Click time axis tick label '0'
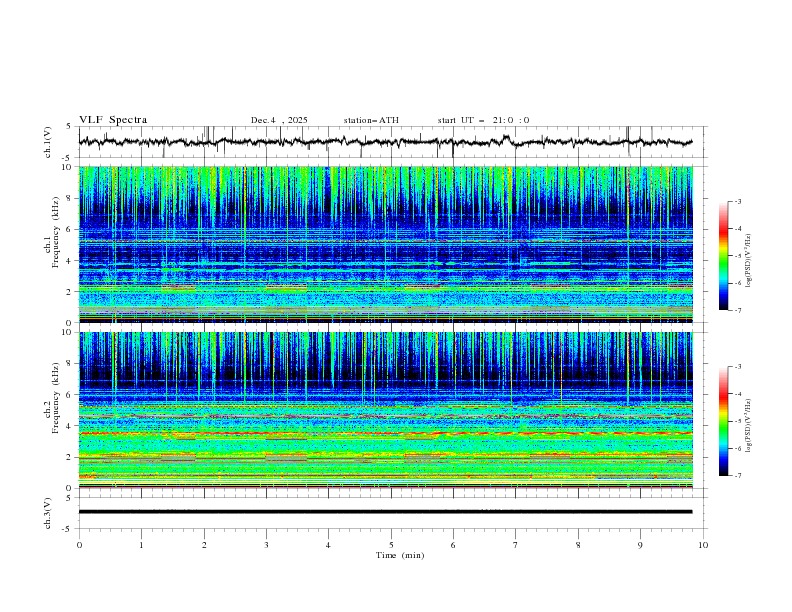This screenshot has height=612, width=792. (79, 545)
